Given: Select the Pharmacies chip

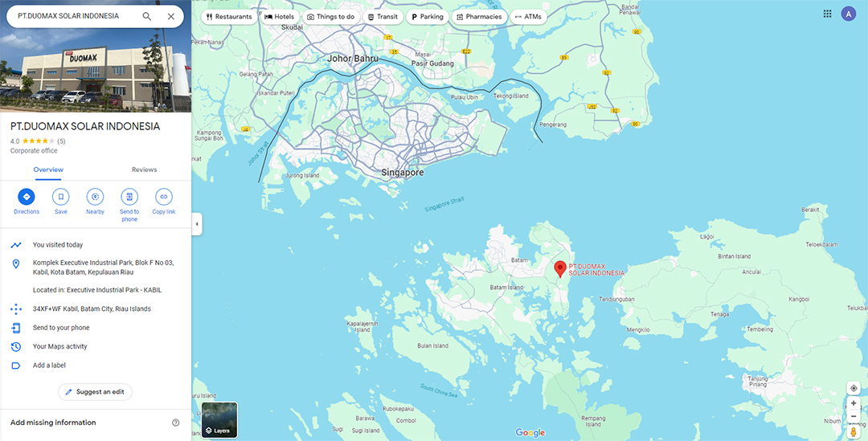Looking at the screenshot, I should pyautogui.click(x=479, y=17).
